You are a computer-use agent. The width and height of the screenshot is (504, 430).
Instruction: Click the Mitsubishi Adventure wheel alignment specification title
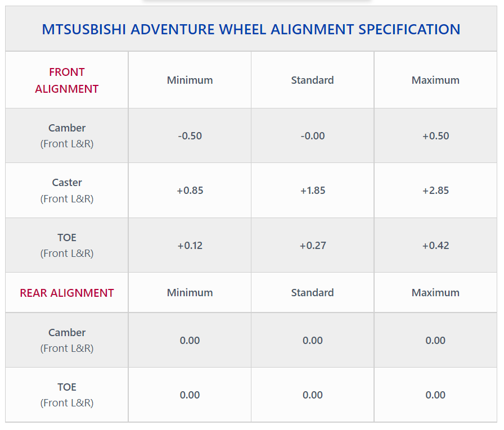coord(251,29)
